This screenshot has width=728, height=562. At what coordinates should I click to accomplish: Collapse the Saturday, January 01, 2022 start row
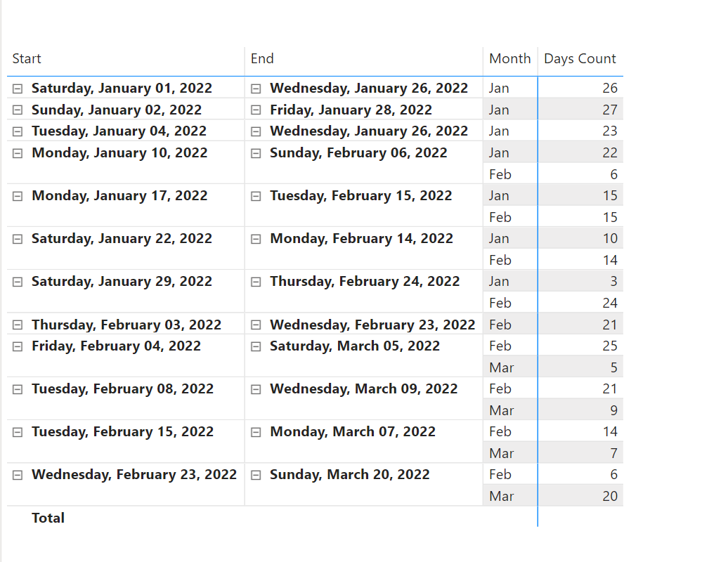tap(17, 89)
